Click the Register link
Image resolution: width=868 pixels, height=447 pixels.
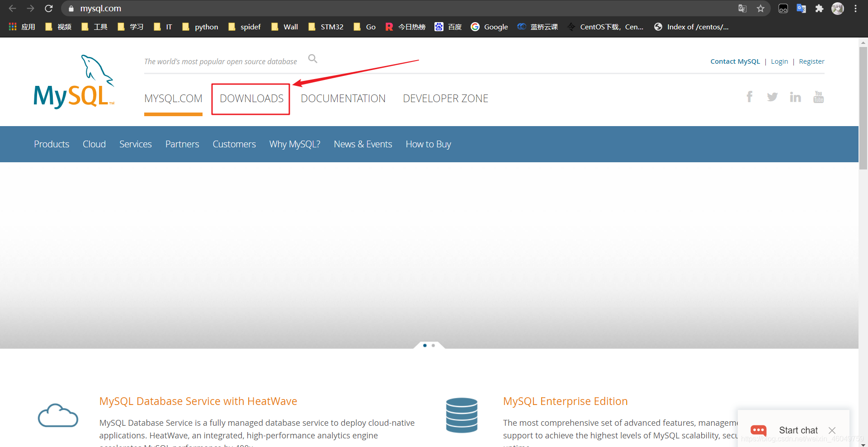point(811,61)
